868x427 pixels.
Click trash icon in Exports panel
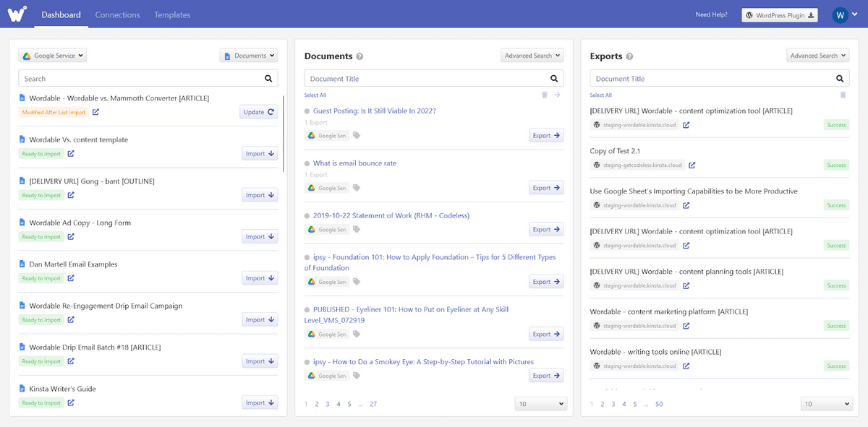tap(843, 95)
